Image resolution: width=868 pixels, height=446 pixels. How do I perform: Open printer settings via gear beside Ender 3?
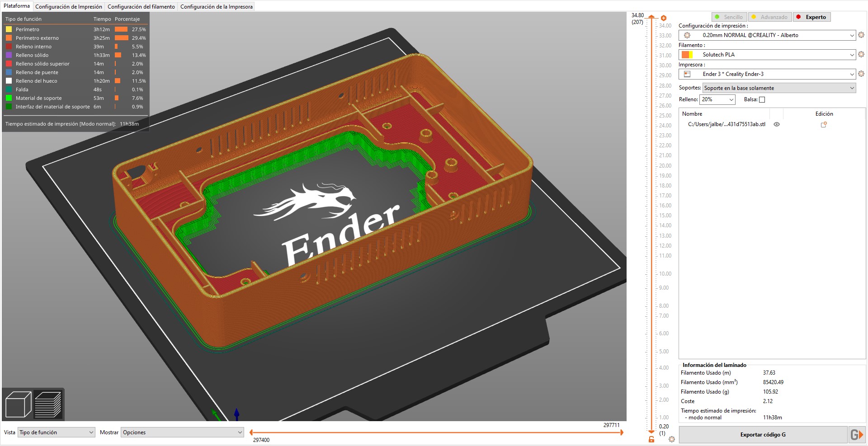861,74
